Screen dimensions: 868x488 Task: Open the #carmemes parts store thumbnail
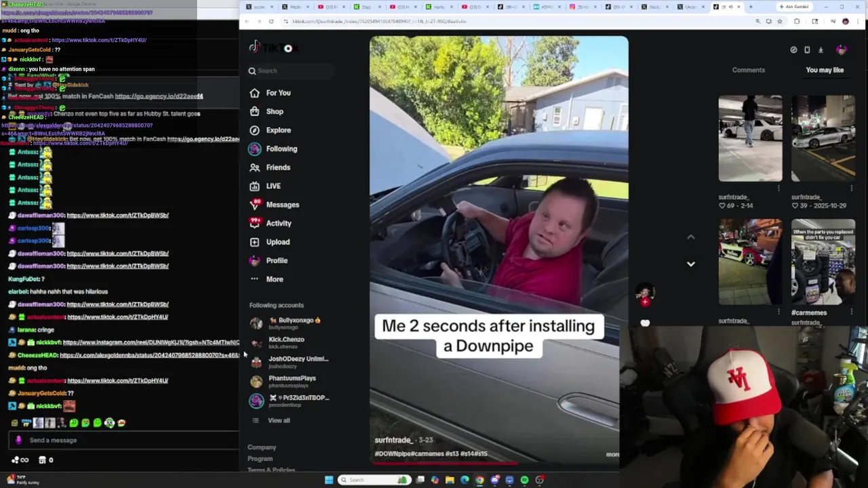pos(823,262)
